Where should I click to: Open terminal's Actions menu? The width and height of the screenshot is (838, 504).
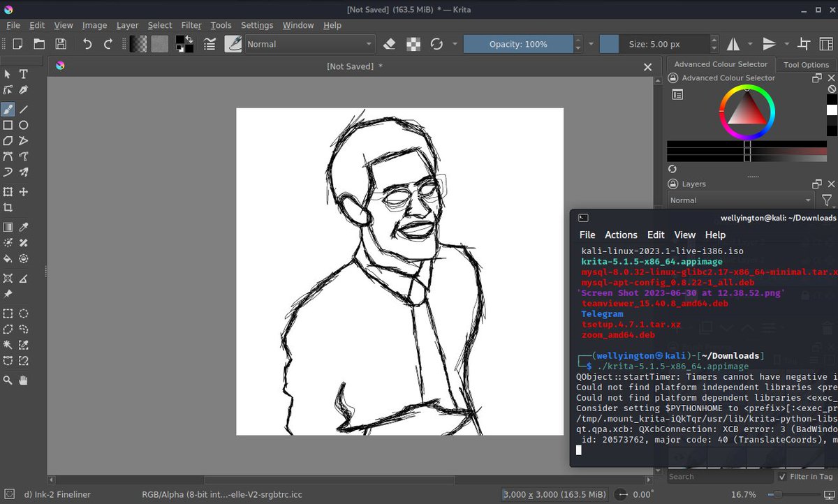[621, 235]
